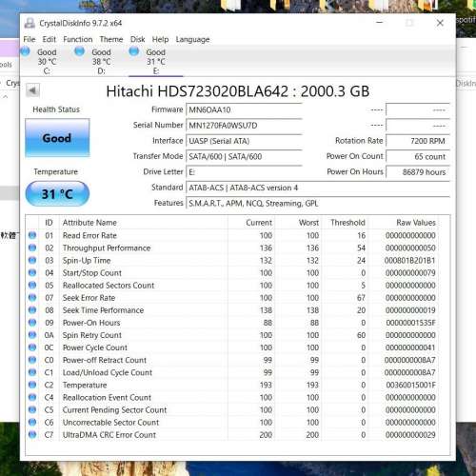Click the Threshold column header

click(x=345, y=223)
